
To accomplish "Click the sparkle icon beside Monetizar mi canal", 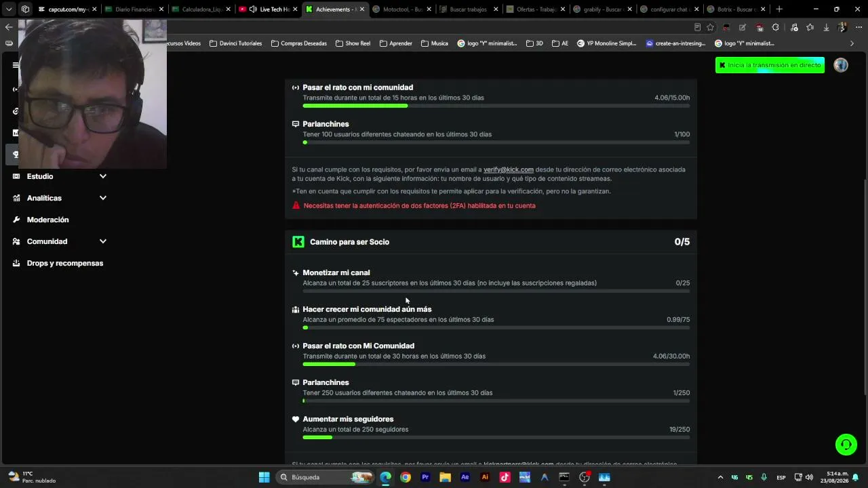I will coord(296,272).
